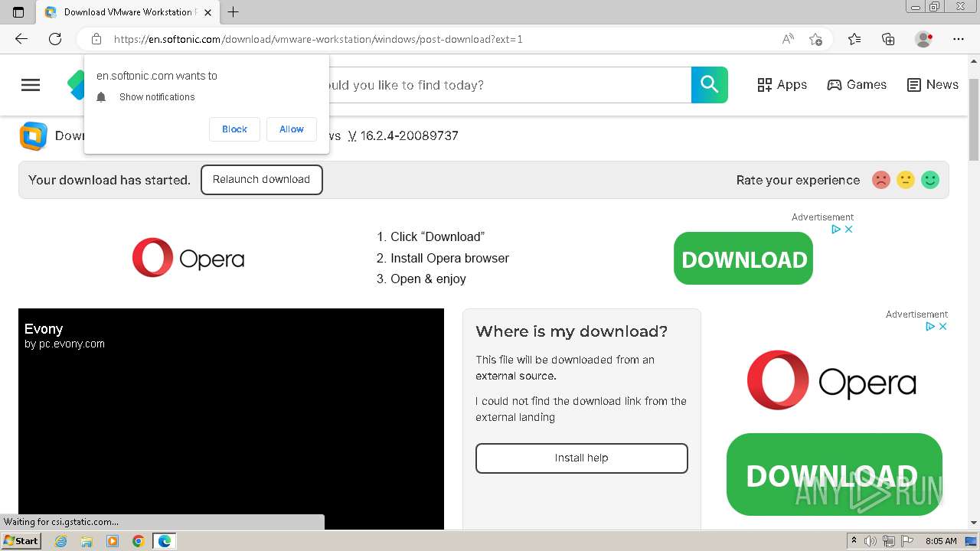Open the volume control tray icon

coord(871,541)
